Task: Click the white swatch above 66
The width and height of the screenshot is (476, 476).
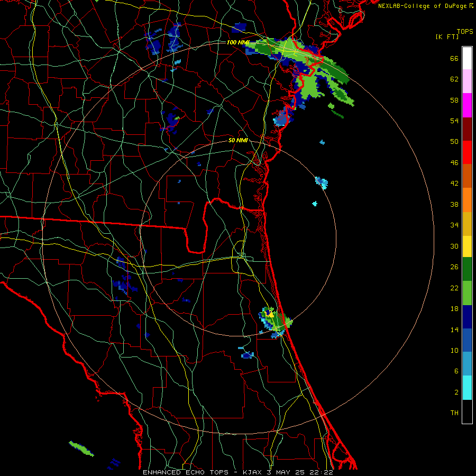Action: (x=467, y=58)
